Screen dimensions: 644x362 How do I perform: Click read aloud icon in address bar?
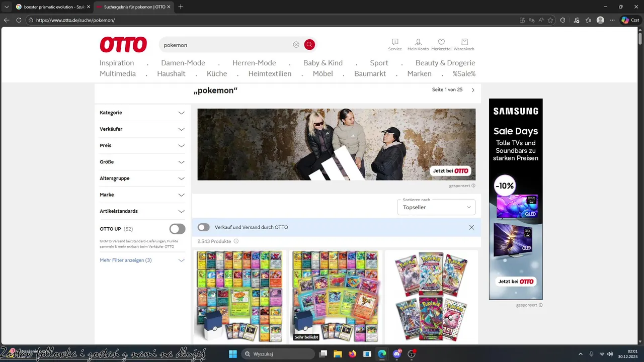[x=541, y=20]
